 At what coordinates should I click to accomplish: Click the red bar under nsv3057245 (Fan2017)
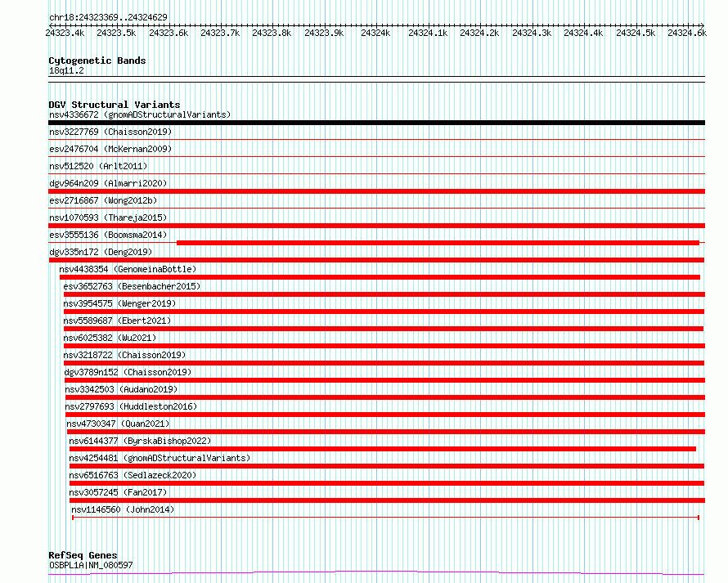coord(387,500)
